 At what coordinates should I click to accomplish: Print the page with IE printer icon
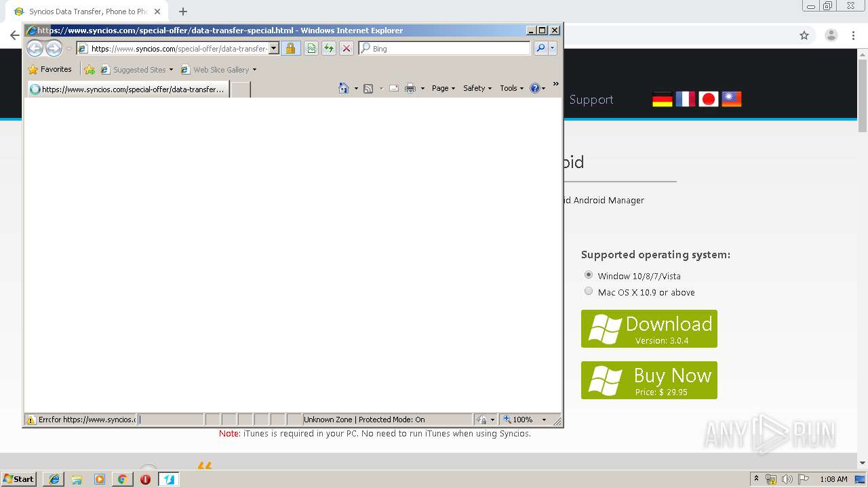(410, 88)
